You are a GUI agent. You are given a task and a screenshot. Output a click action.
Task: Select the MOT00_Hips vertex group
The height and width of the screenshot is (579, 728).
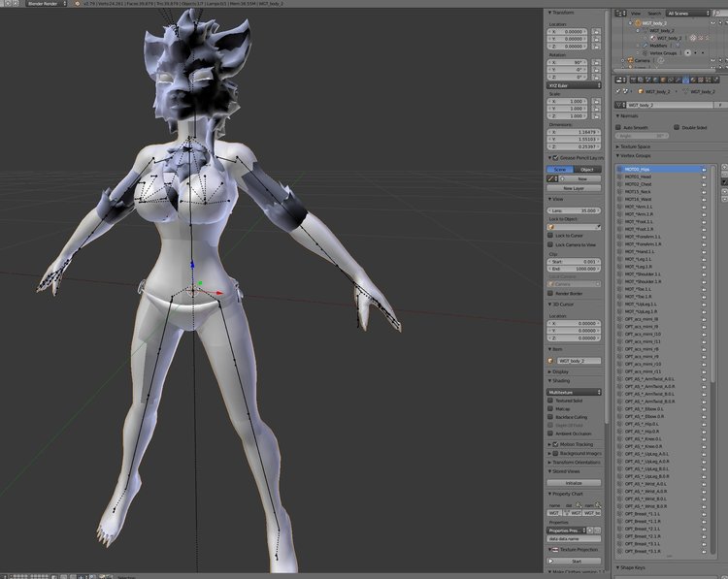tap(662, 170)
